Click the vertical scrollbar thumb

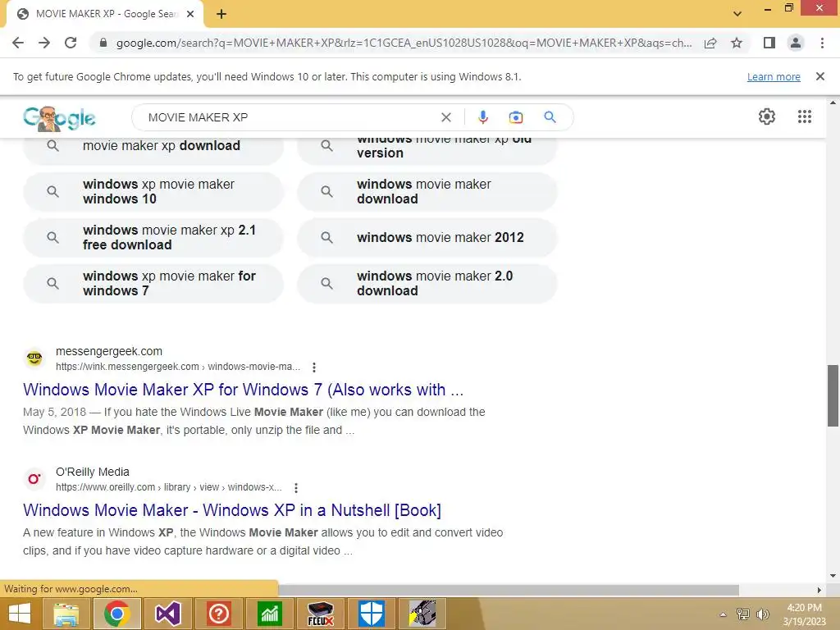pos(833,395)
